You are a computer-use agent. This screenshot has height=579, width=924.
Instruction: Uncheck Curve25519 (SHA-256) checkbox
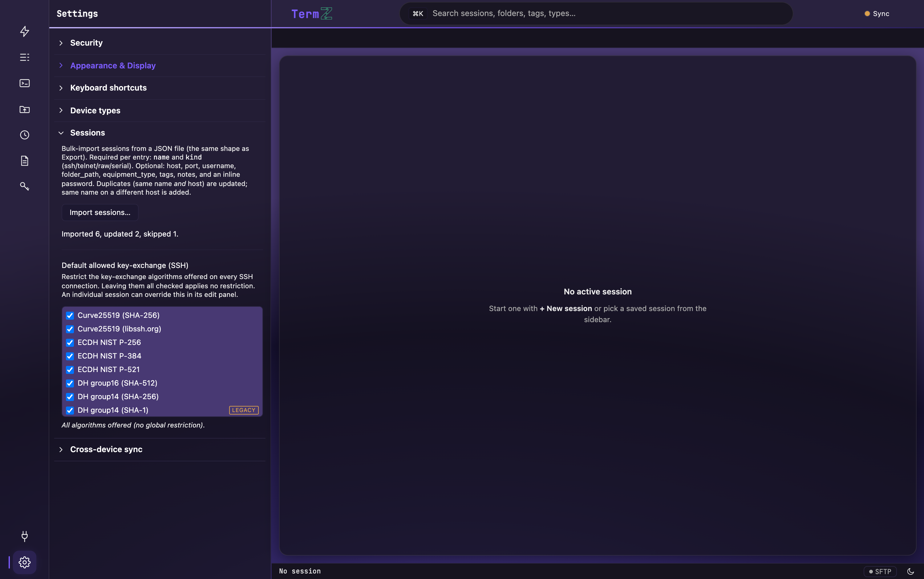pyautogui.click(x=70, y=316)
